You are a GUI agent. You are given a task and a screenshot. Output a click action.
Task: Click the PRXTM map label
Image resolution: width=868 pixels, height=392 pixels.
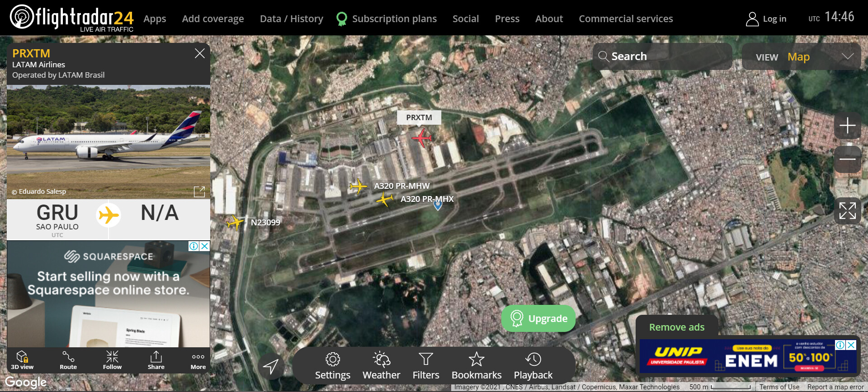pos(419,117)
